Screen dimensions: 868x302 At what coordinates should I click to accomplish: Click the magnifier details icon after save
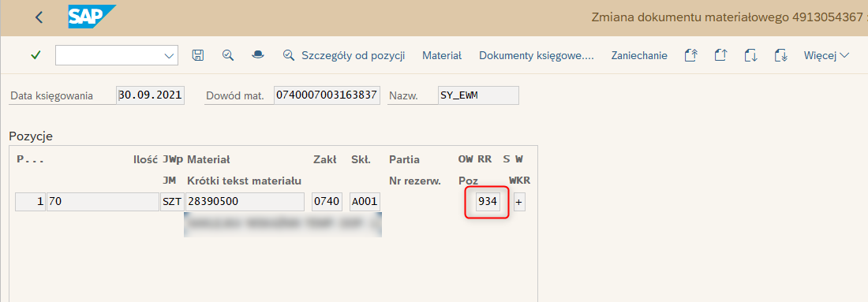[x=227, y=55]
